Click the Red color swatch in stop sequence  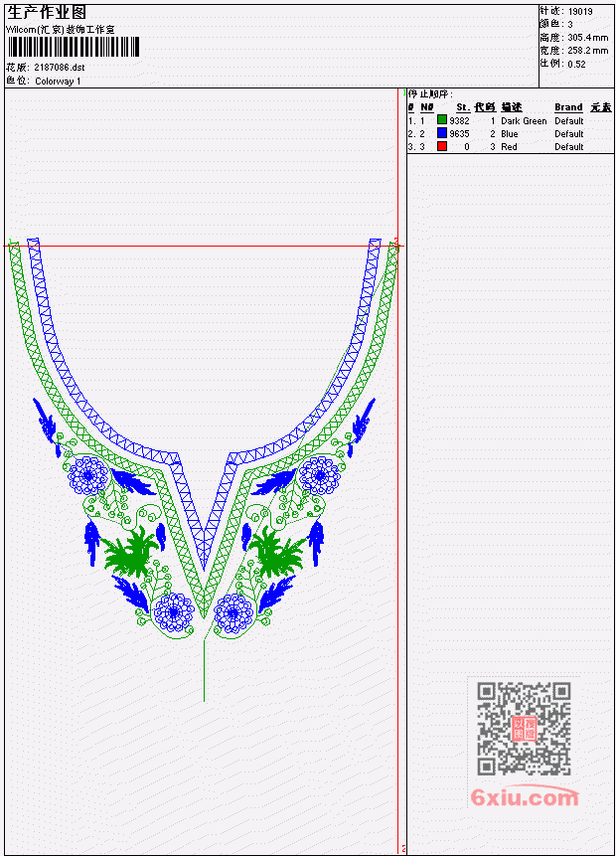point(442,146)
